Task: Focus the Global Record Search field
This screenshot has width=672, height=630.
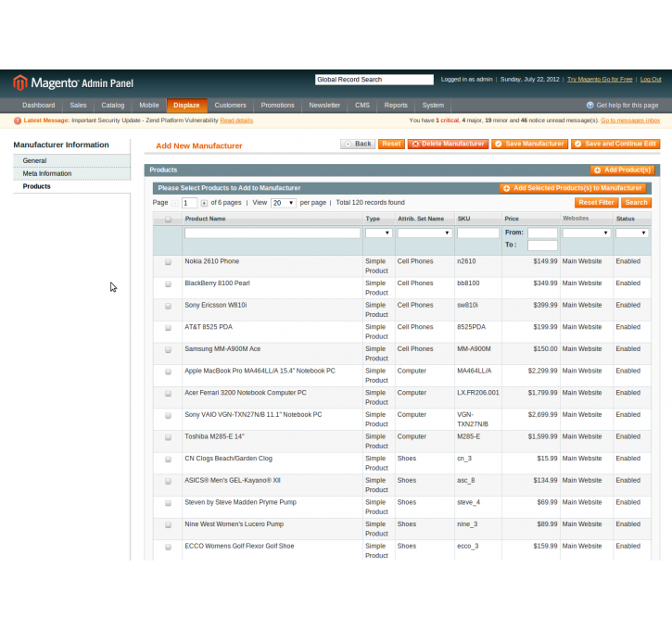Action: point(374,80)
